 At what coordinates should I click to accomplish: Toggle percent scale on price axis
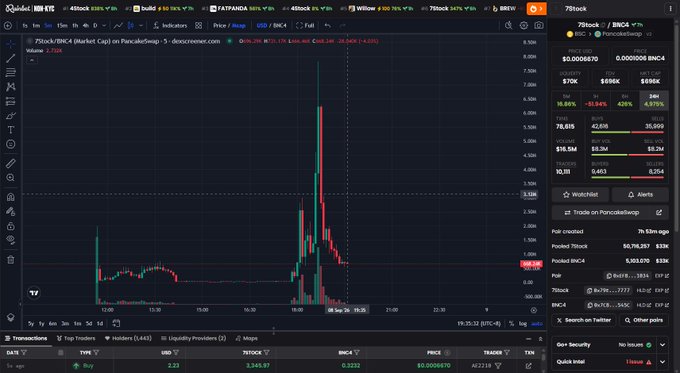click(x=511, y=324)
